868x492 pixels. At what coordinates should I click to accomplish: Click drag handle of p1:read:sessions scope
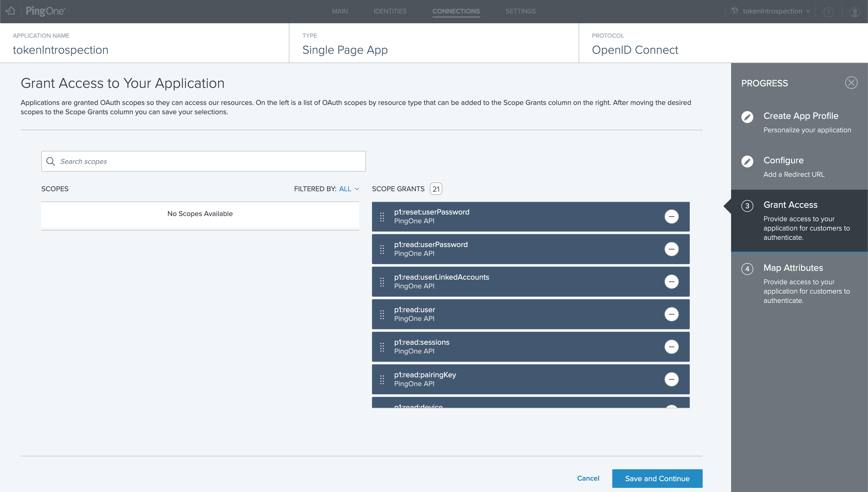point(382,347)
